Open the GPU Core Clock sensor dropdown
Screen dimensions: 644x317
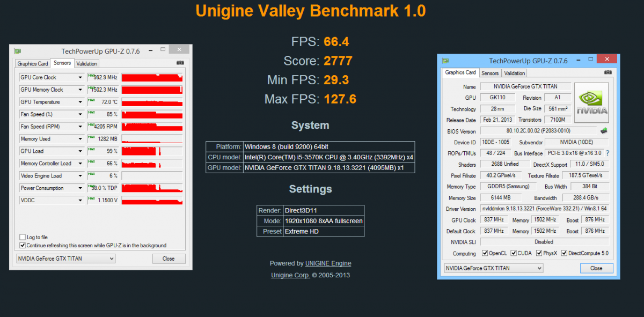[80, 77]
